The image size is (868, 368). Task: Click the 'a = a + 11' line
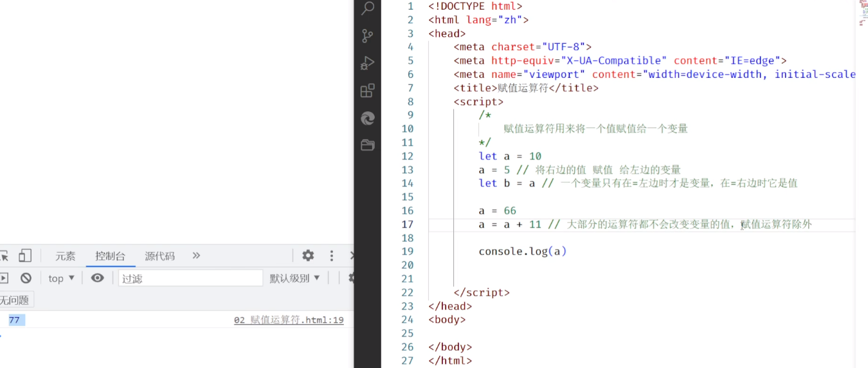pyautogui.click(x=645, y=225)
